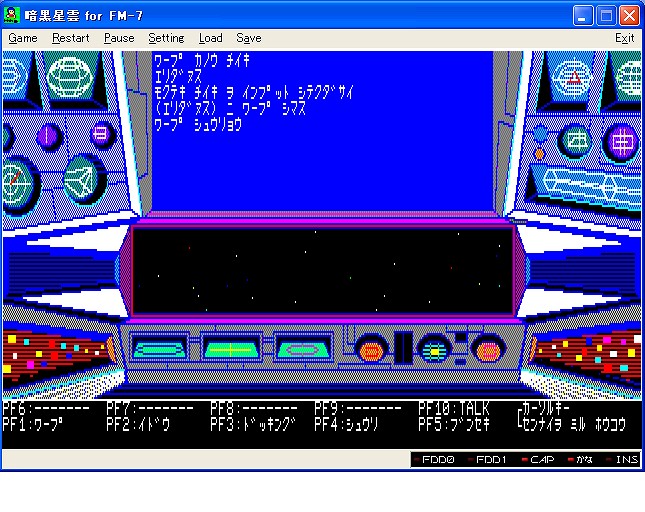Click the PF2 イドウ function label
Screen dimensions: 645x512
pos(138,424)
